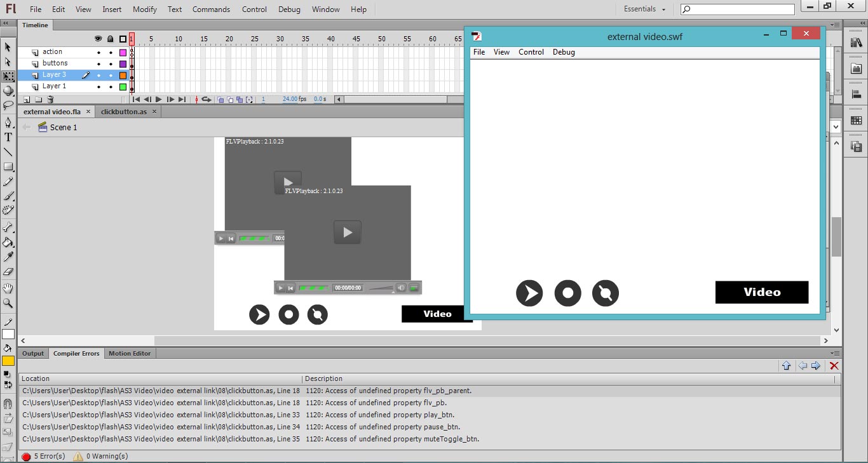Hide the action layer
This screenshot has height=463, width=868.
coord(98,52)
